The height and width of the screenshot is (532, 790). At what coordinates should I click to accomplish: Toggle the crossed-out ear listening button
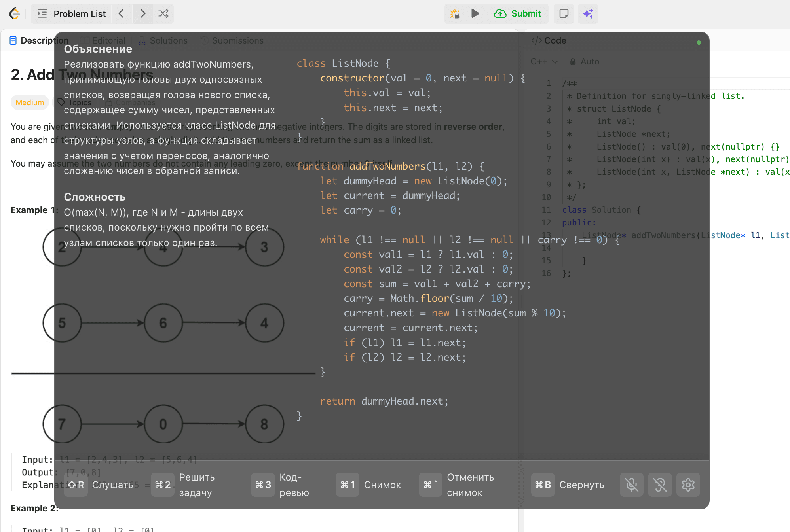click(660, 485)
